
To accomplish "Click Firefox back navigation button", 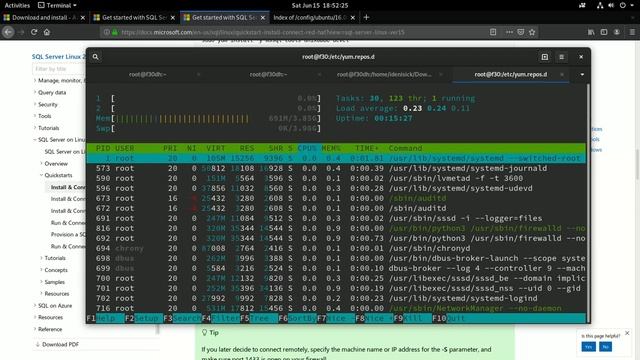I will 8,32.
